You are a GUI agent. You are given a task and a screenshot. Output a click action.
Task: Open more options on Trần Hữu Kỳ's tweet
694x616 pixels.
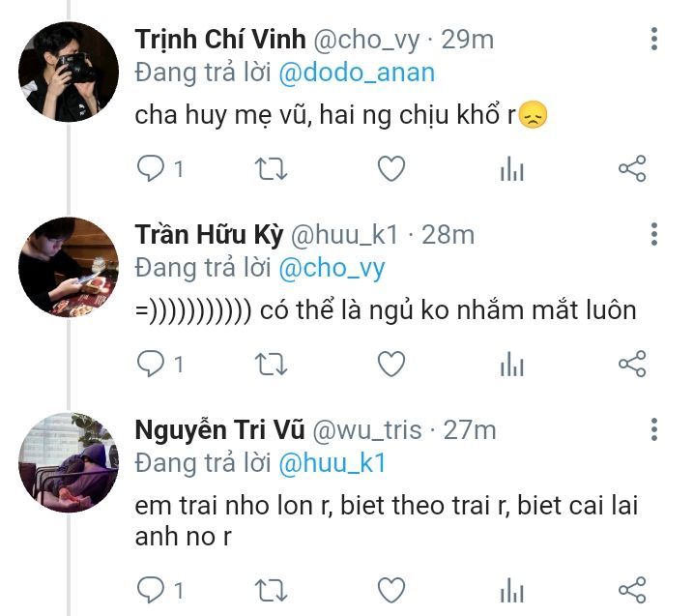(x=654, y=234)
